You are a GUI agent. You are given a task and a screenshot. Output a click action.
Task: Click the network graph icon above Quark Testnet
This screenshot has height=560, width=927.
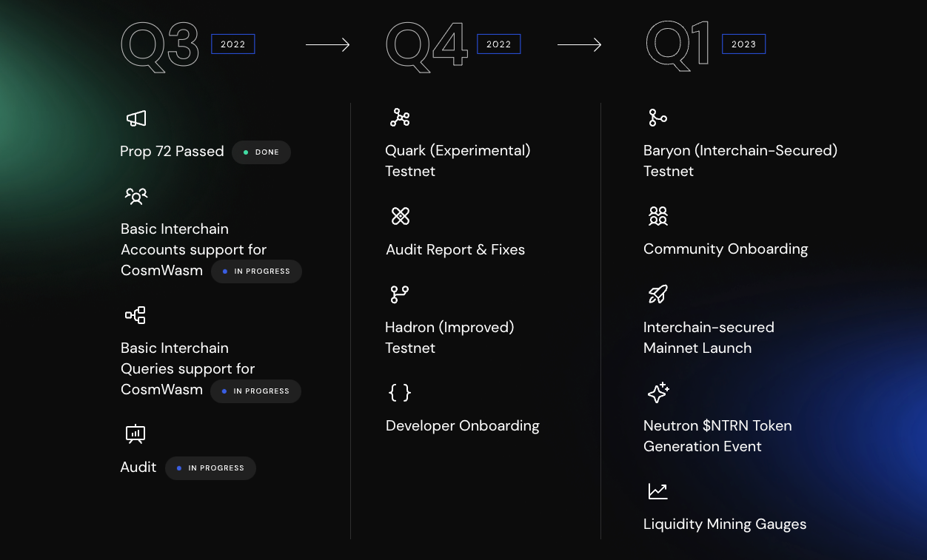pos(400,118)
